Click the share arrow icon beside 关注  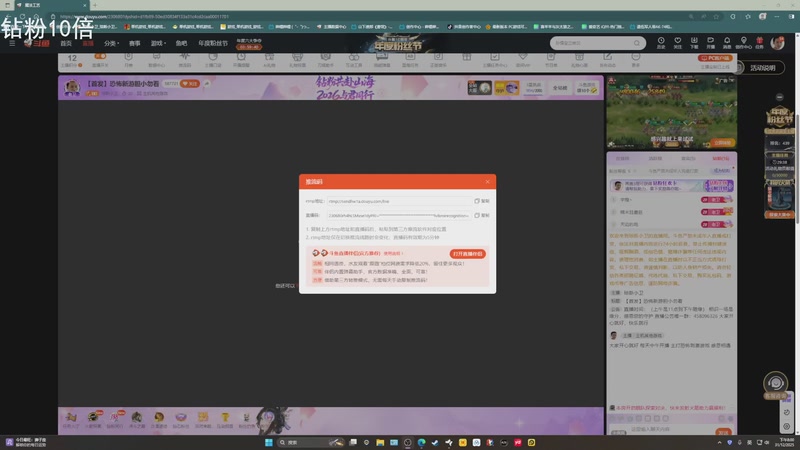(207, 84)
